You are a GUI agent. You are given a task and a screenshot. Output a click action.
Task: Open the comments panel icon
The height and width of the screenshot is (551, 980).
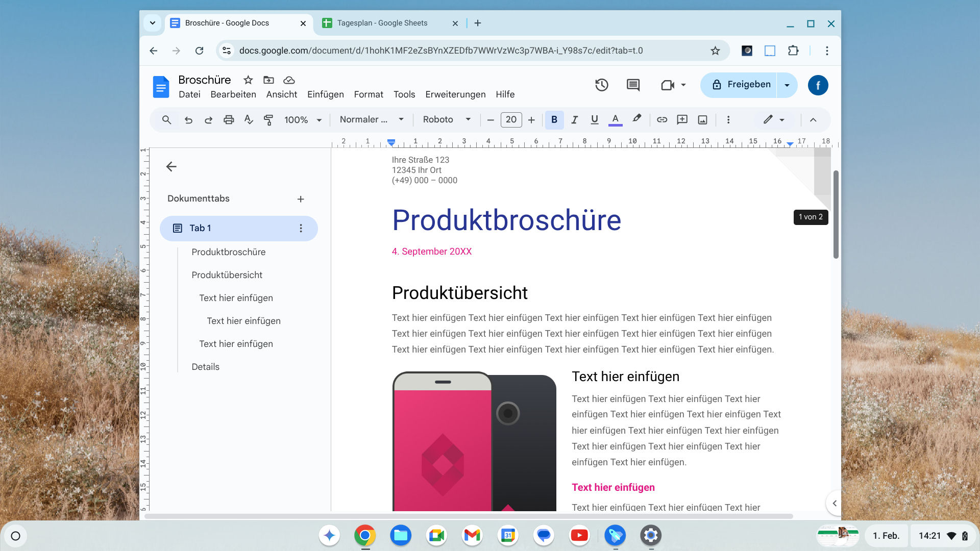[633, 85]
